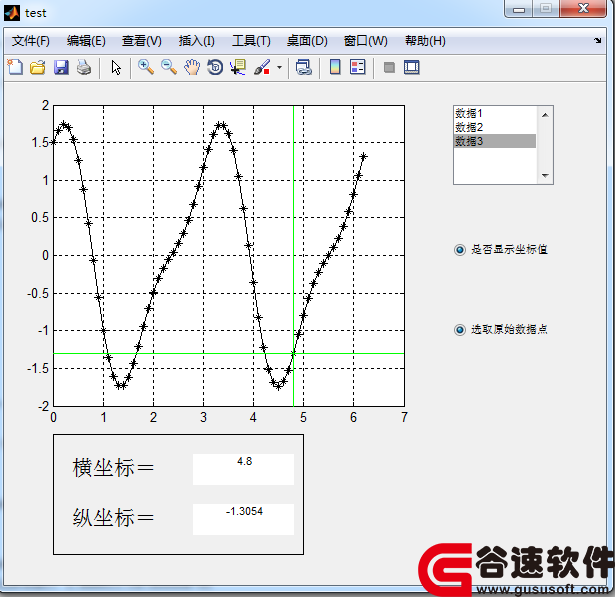Open the 查看(V) menu
615x597 pixels.
pyautogui.click(x=142, y=41)
